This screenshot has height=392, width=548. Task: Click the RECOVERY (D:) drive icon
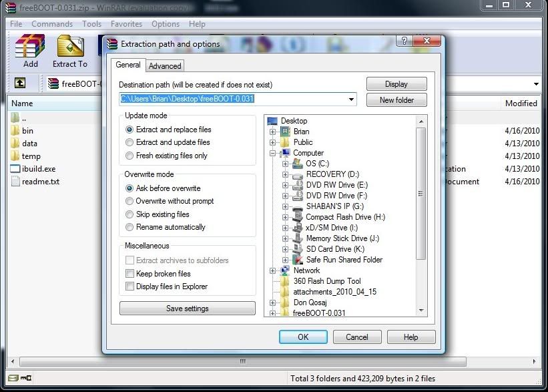[x=298, y=174]
